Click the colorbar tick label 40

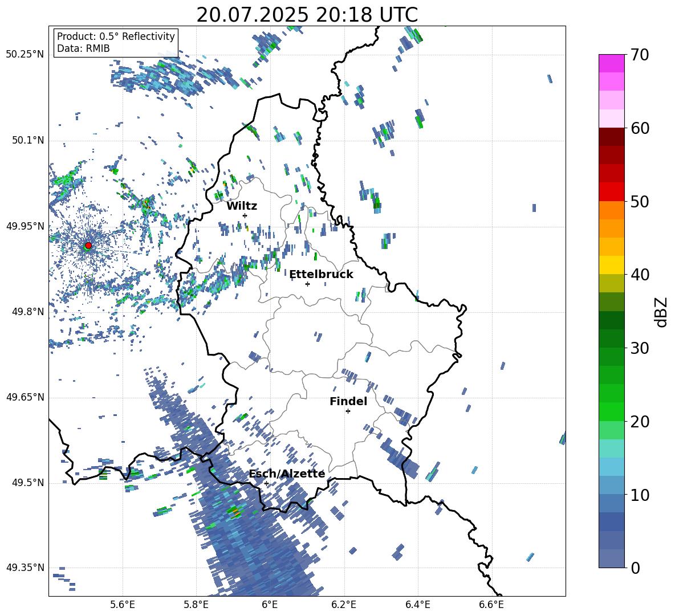click(640, 275)
